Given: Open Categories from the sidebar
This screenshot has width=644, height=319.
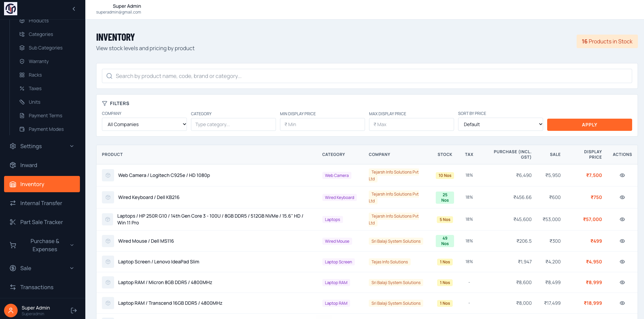Looking at the screenshot, I should click(41, 34).
